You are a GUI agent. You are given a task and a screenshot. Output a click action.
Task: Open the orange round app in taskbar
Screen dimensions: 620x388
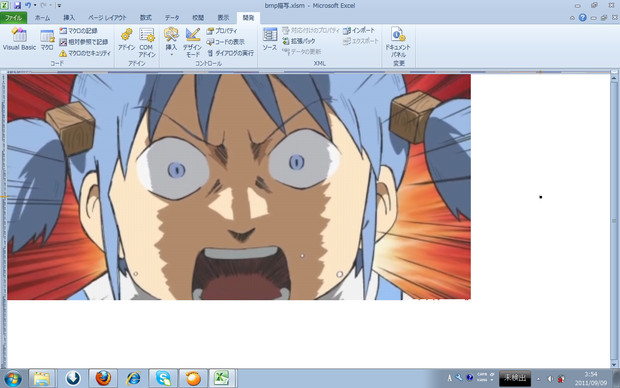[193, 379]
